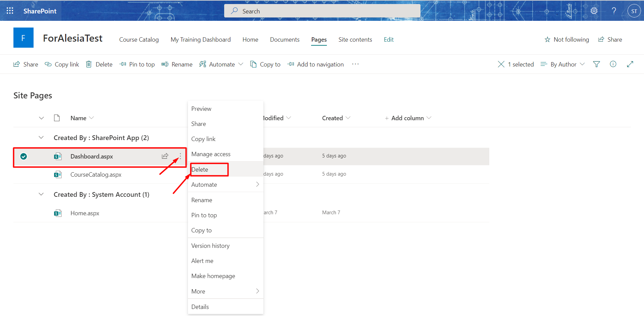Click share icon on Dashboard.aspx row

coord(165,156)
